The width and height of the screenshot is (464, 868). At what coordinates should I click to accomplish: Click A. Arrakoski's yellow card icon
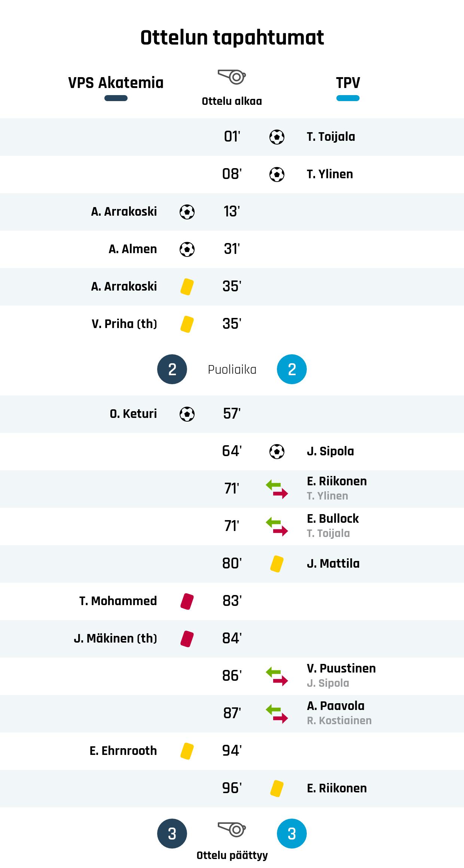187,287
